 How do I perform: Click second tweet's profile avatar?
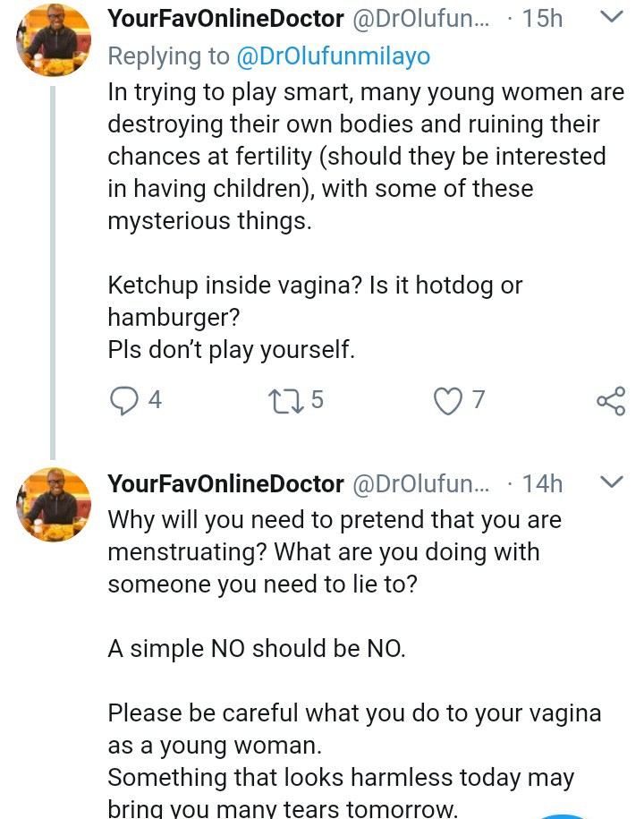click(x=54, y=506)
